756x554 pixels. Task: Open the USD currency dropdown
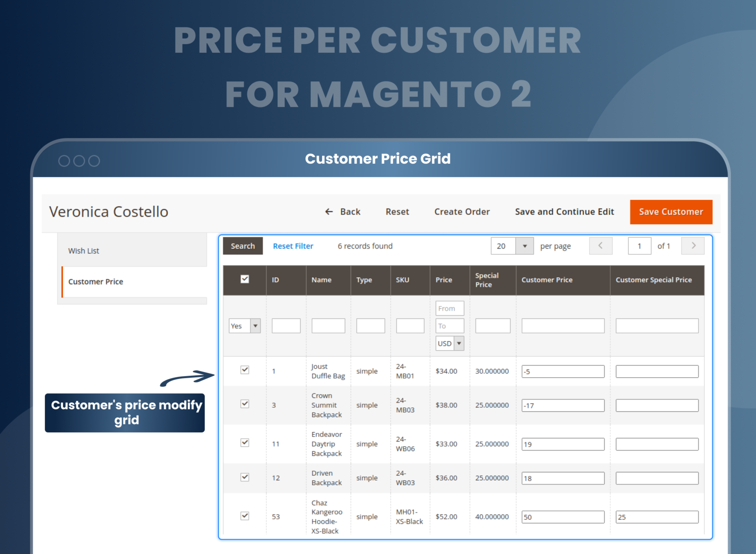coord(459,343)
